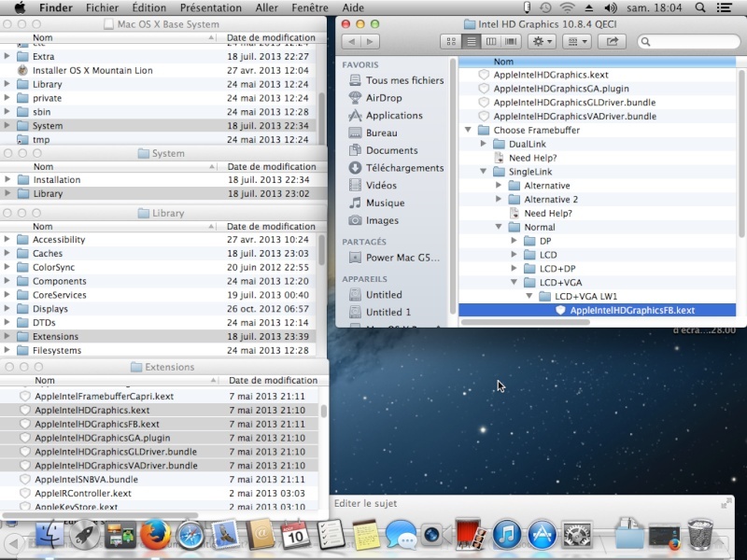The height and width of the screenshot is (560, 747).
Task: Collapse the LCD+VGA LW1 folder
Action: 529,296
